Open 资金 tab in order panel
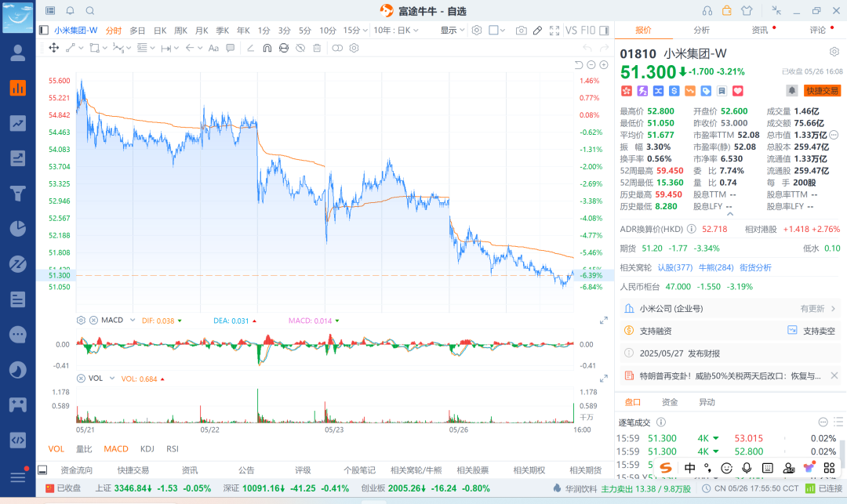The image size is (847, 504). (x=670, y=402)
